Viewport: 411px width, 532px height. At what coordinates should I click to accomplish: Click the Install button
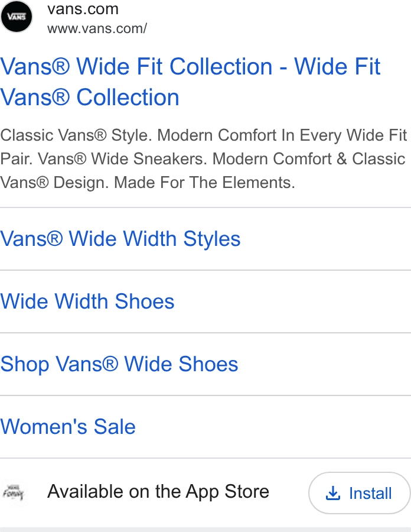point(359,493)
